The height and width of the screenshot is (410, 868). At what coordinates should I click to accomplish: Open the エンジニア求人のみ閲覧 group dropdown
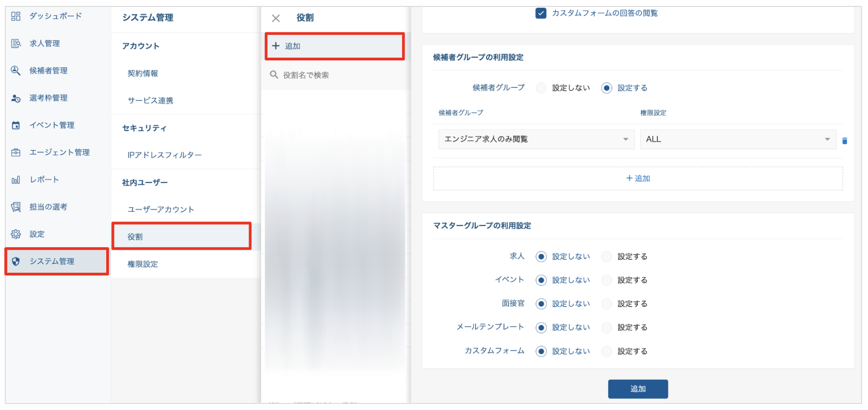536,140
